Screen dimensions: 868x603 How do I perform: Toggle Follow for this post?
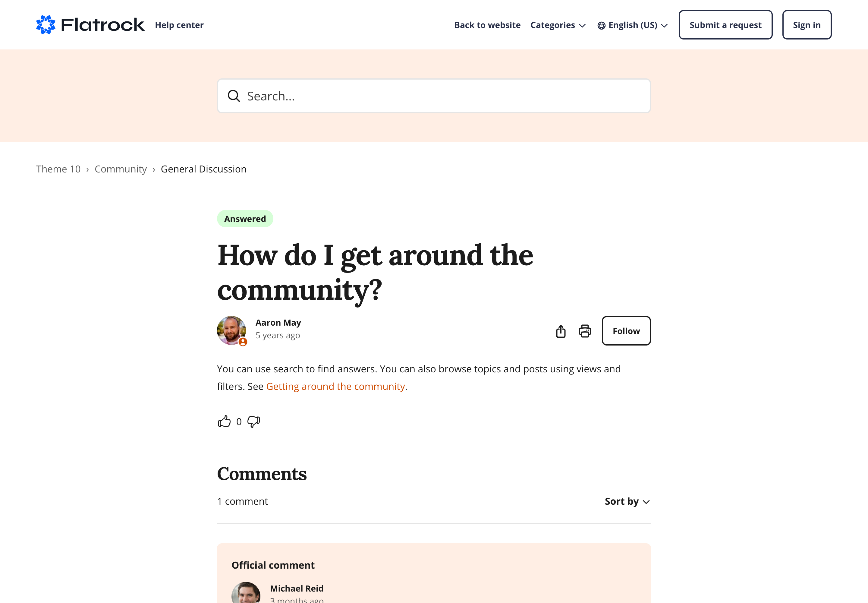pyautogui.click(x=626, y=331)
